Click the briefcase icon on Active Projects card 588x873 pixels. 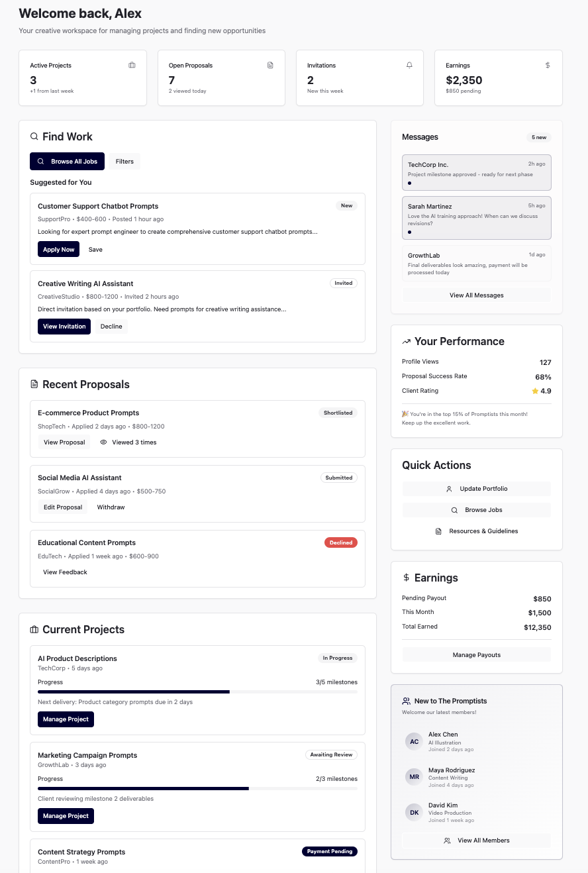tap(132, 65)
